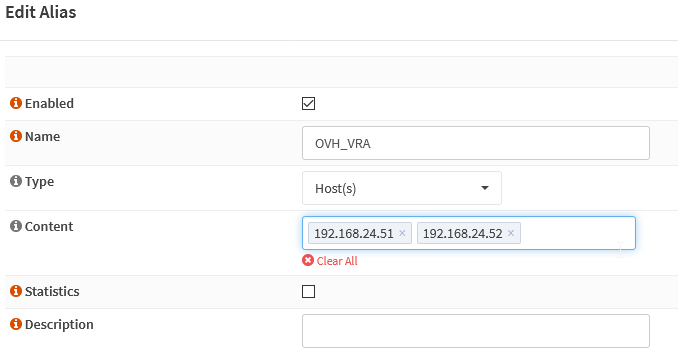The width and height of the screenshot is (678, 364).
Task: Click the info icon next to Type
Action: pyautogui.click(x=16, y=181)
